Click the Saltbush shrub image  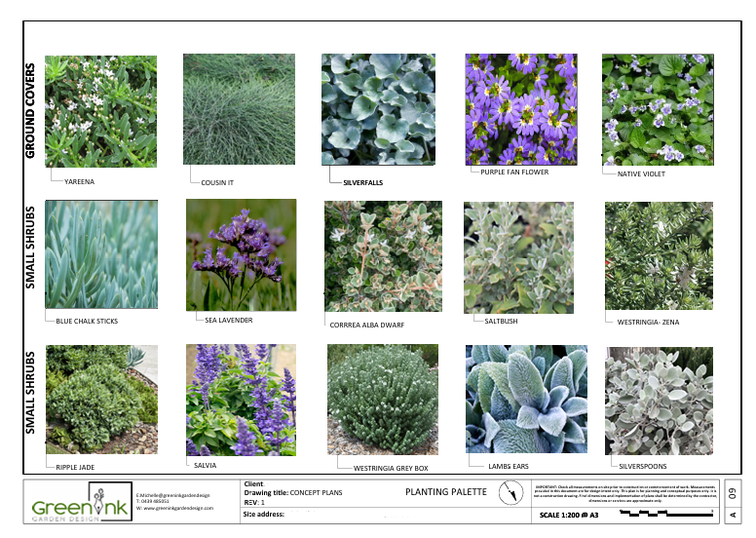519,257
